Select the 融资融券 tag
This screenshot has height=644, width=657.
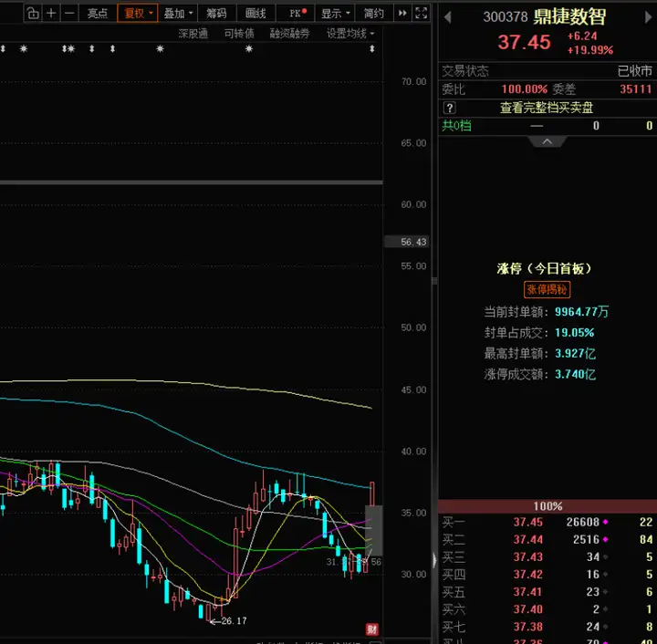(x=289, y=34)
